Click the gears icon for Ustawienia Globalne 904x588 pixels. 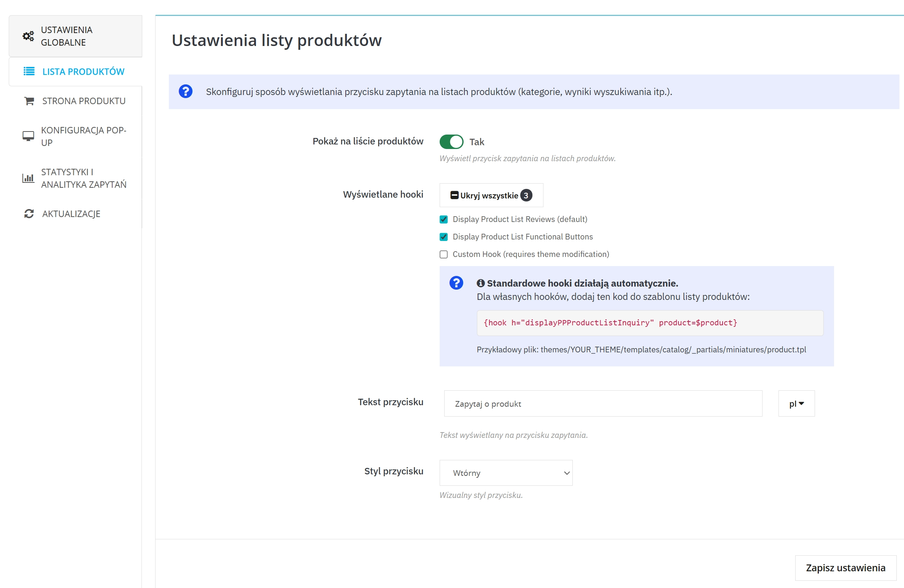(28, 36)
